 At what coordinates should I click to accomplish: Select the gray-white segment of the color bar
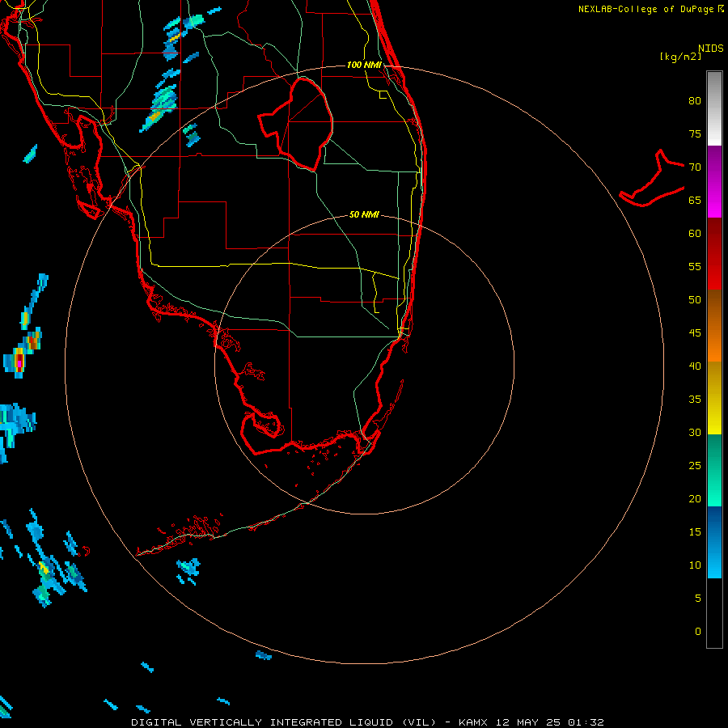(x=714, y=108)
